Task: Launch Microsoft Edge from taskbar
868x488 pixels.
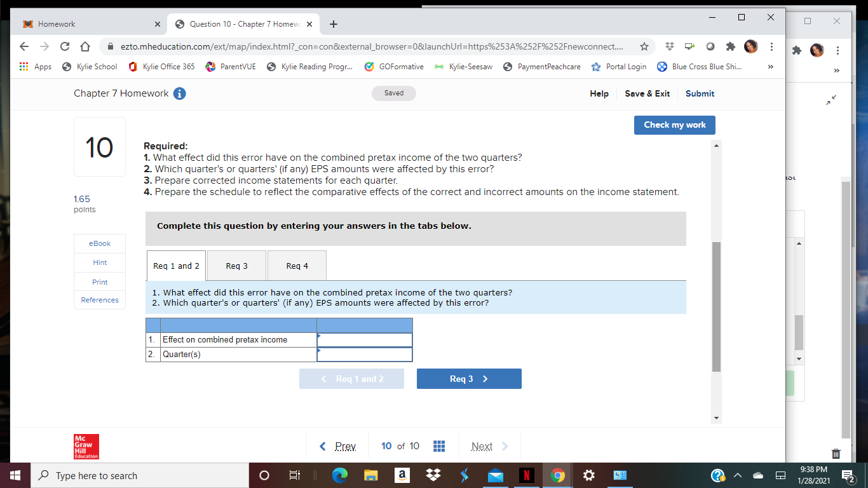Action: coord(341,475)
